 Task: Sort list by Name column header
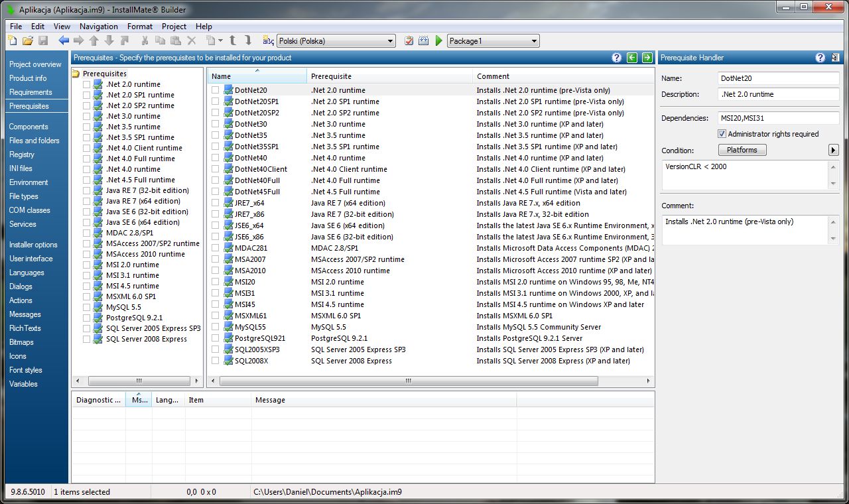257,76
